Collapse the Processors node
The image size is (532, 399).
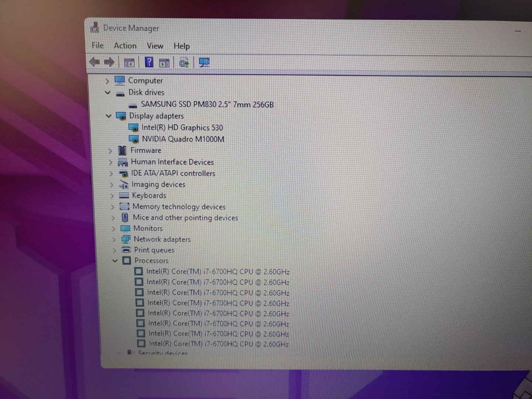pyautogui.click(x=115, y=260)
